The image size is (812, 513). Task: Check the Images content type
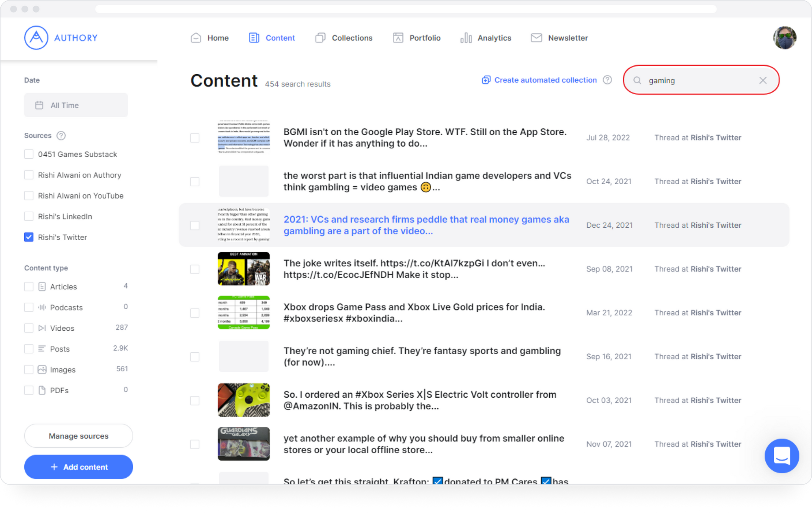[29, 369]
